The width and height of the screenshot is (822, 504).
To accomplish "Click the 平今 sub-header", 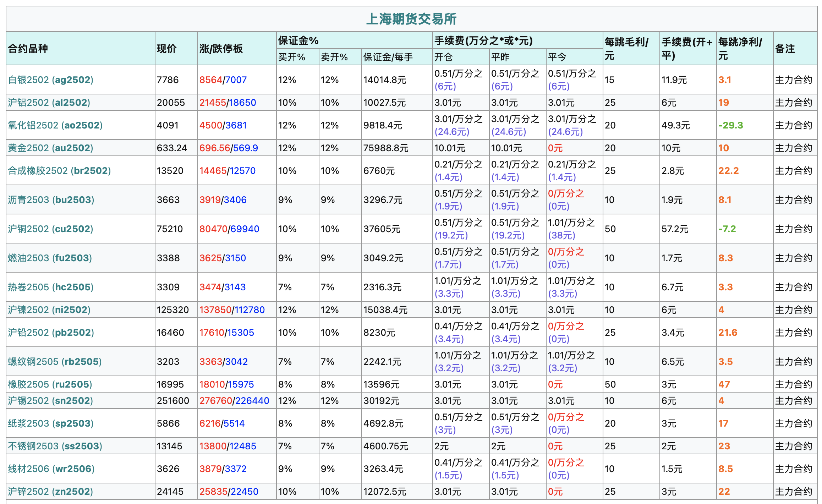I will point(557,57).
